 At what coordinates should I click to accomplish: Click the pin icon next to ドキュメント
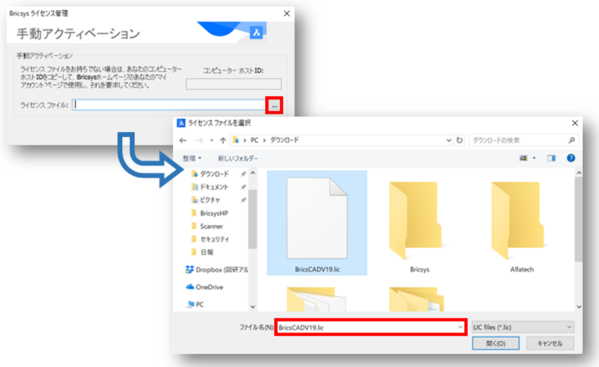[x=243, y=187]
